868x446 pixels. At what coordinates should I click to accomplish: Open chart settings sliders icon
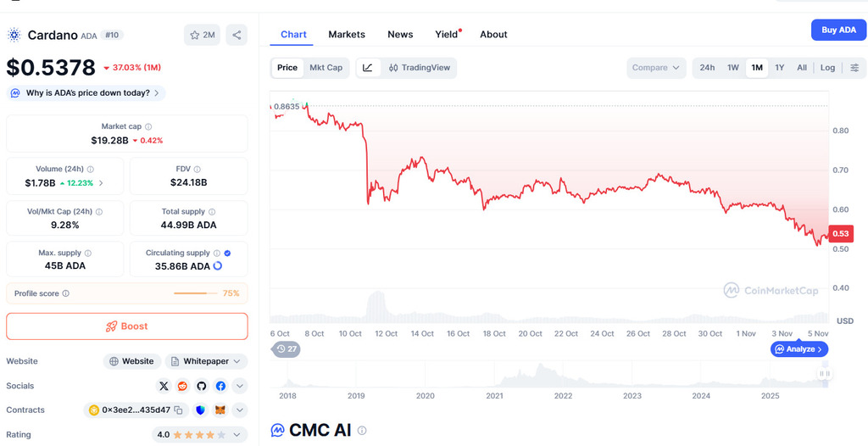tap(854, 68)
